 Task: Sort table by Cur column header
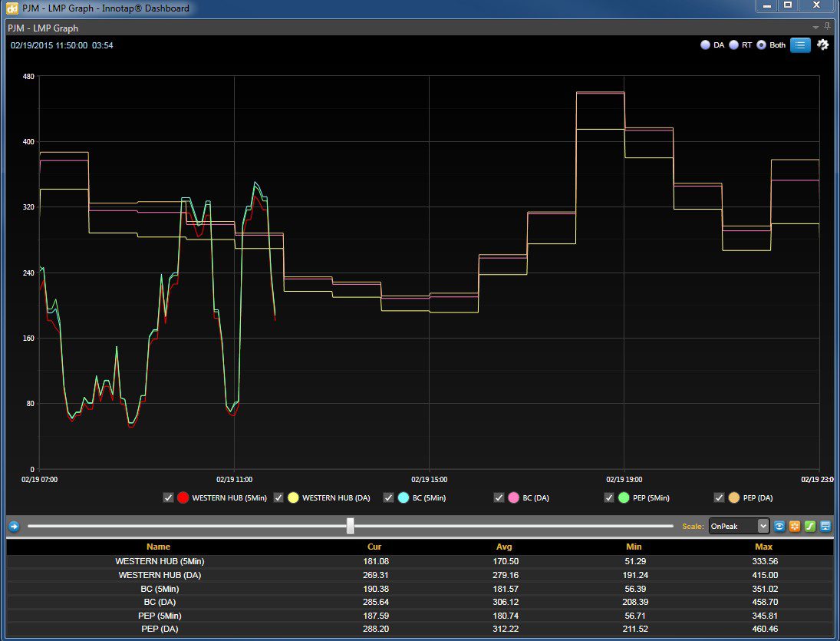pos(374,547)
